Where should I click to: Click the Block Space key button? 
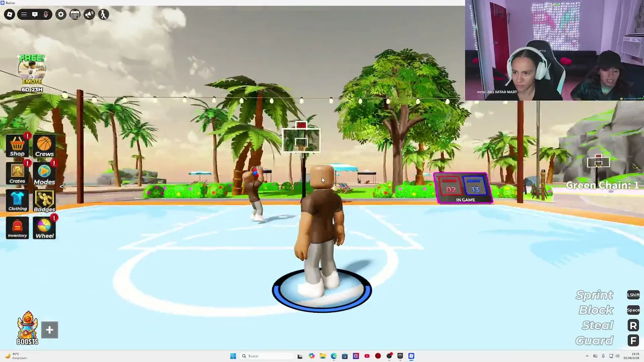coord(633,310)
